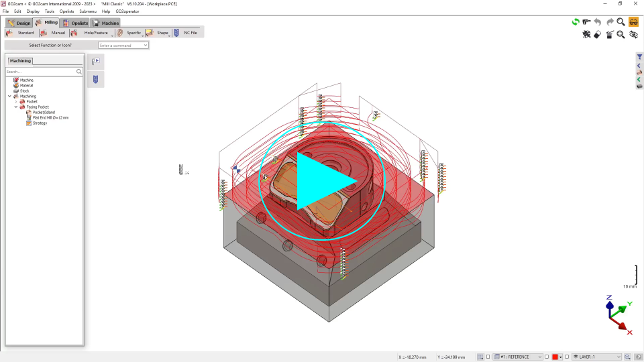Click the caliper measure icon
The width and height of the screenshot is (644, 362).
pyautogui.click(x=586, y=22)
